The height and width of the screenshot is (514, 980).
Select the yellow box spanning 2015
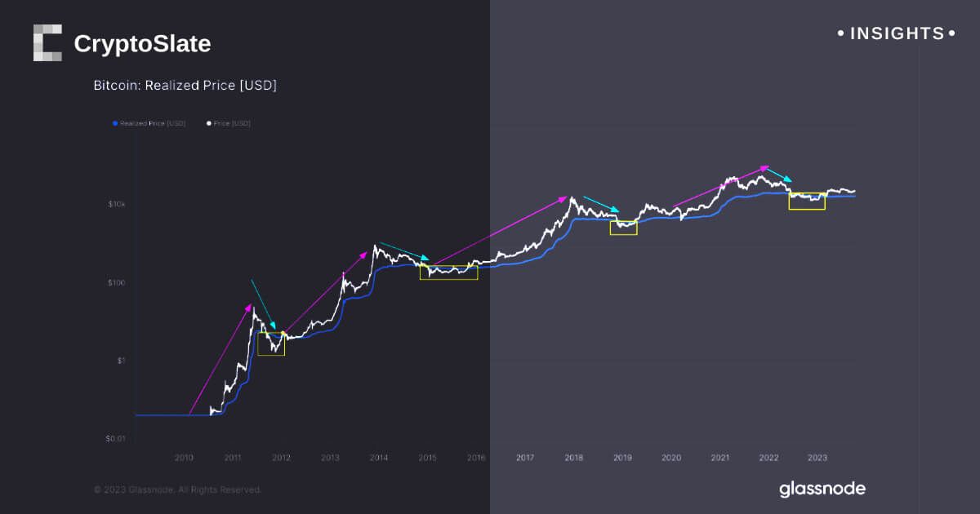coord(448,273)
